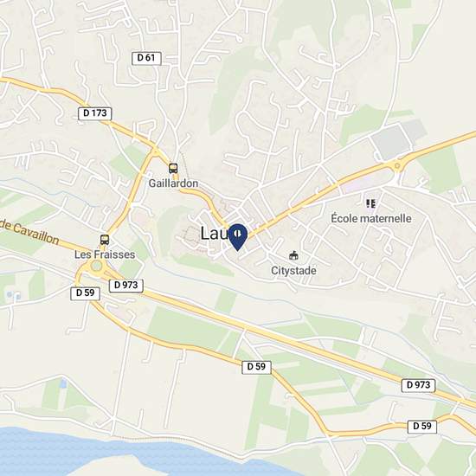Open the Citystade text label
Viewport: 476px width, 476px height.
pyautogui.click(x=293, y=271)
